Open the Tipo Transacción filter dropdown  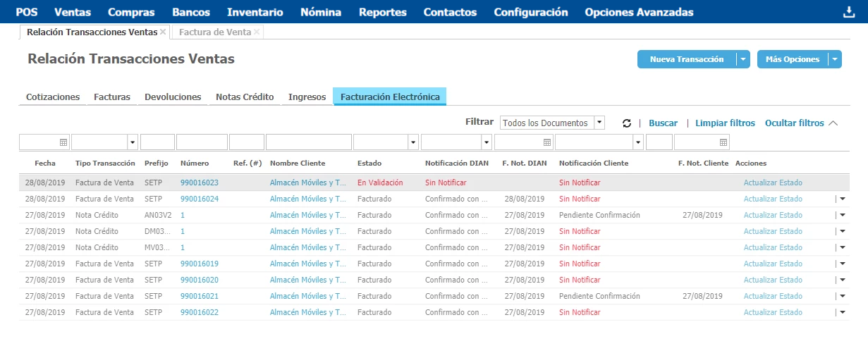point(133,142)
